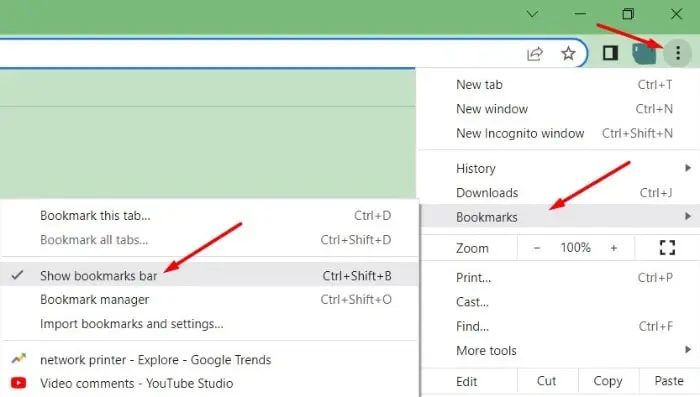Expand More tools submenu
The width and height of the screenshot is (700, 397).
tap(560, 351)
